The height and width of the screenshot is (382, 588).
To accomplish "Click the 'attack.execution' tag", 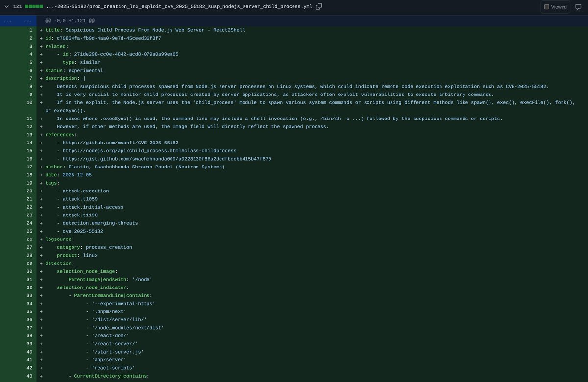I will pyautogui.click(x=86, y=191).
